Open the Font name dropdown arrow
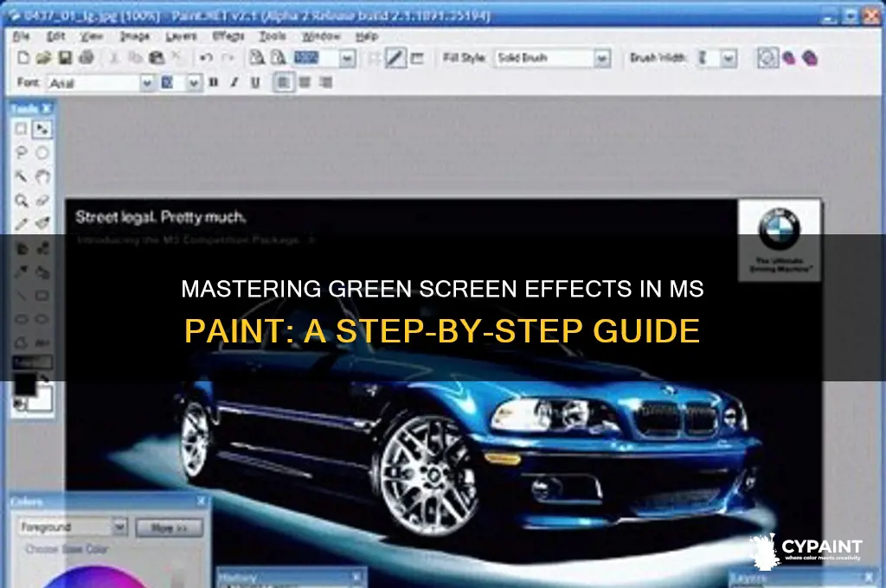The height and width of the screenshot is (588, 886). click(x=147, y=83)
